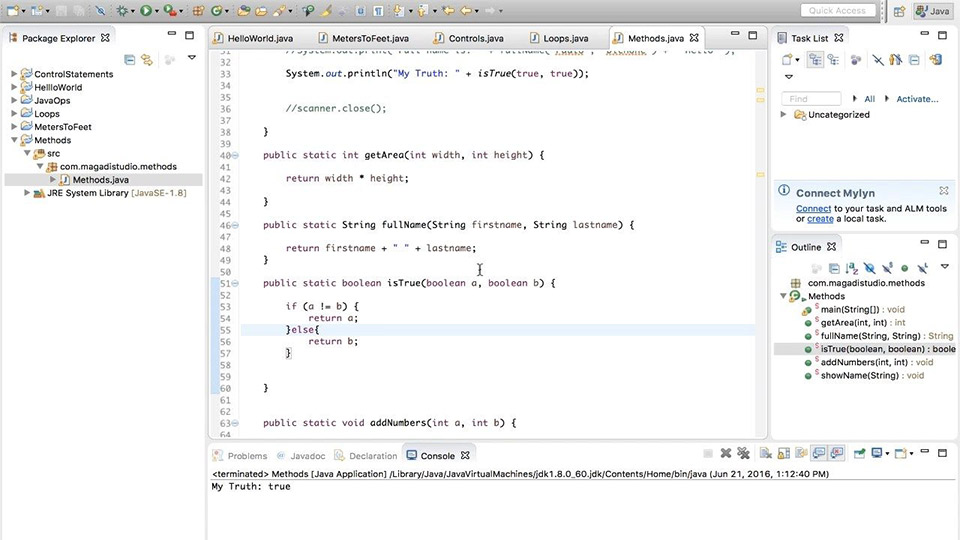960x540 pixels.
Task: Click the New Java Package icon
Action: coord(198,10)
